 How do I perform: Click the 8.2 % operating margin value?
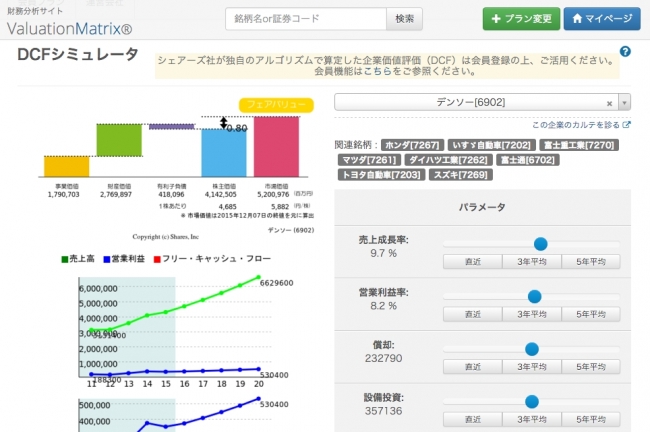click(383, 306)
